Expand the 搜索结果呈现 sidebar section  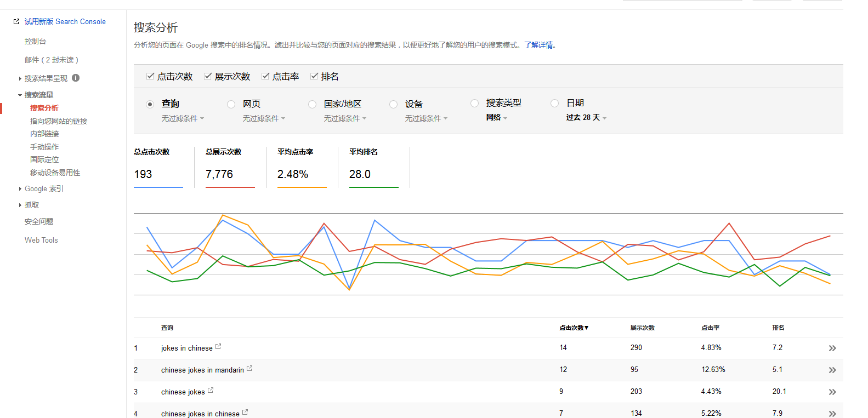coord(20,78)
